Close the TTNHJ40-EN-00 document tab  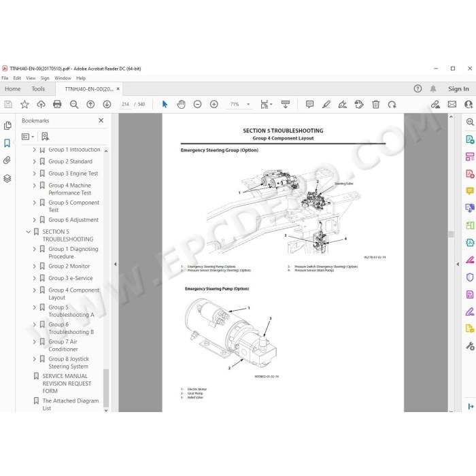pyautogui.click(x=118, y=89)
